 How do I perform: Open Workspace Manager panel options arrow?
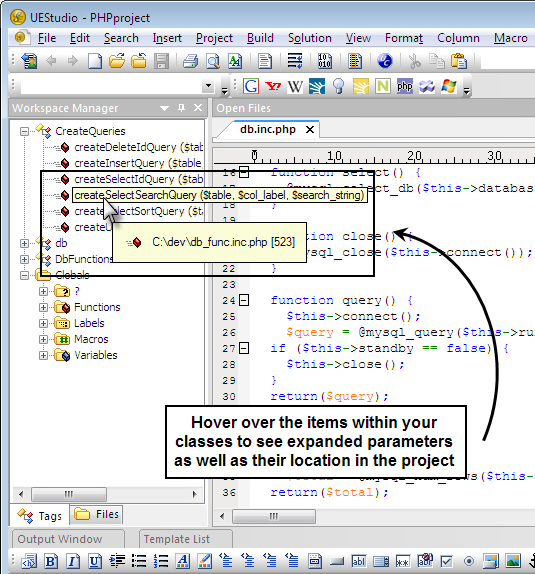click(x=164, y=108)
